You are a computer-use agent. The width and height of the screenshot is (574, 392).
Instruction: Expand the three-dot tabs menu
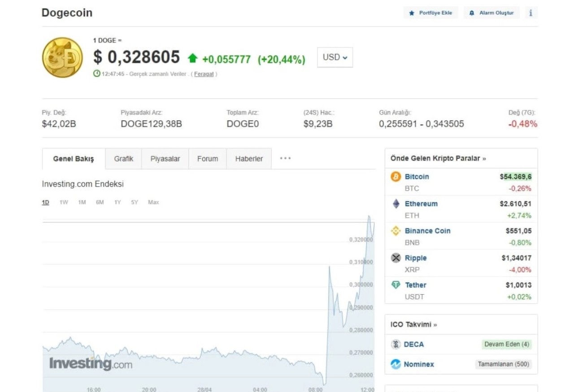point(285,158)
